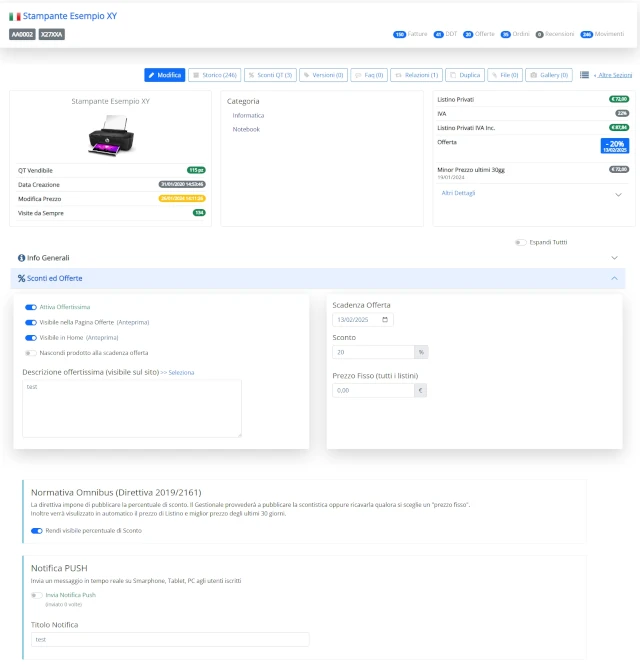Click the Italian flag icon
This screenshot has width=640, height=670.
click(15, 16)
